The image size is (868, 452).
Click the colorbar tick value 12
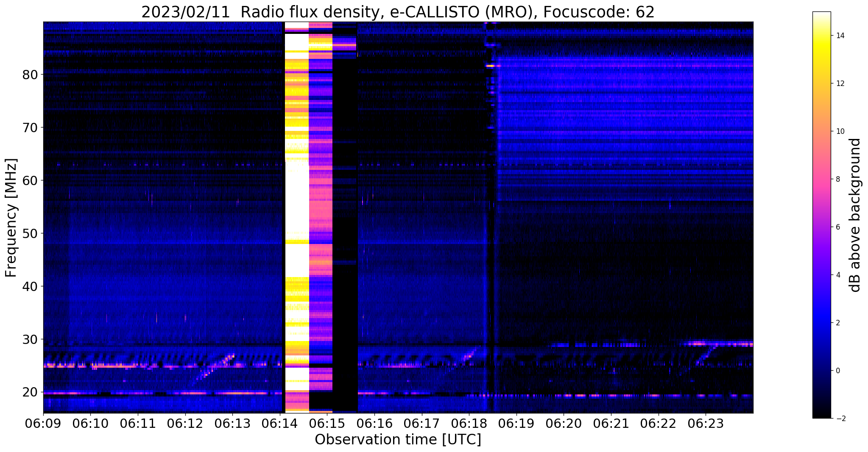840,83
